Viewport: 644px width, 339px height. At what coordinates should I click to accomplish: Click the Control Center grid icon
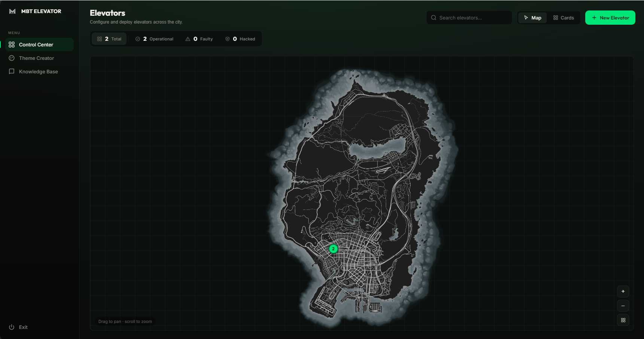coord(12,45)
